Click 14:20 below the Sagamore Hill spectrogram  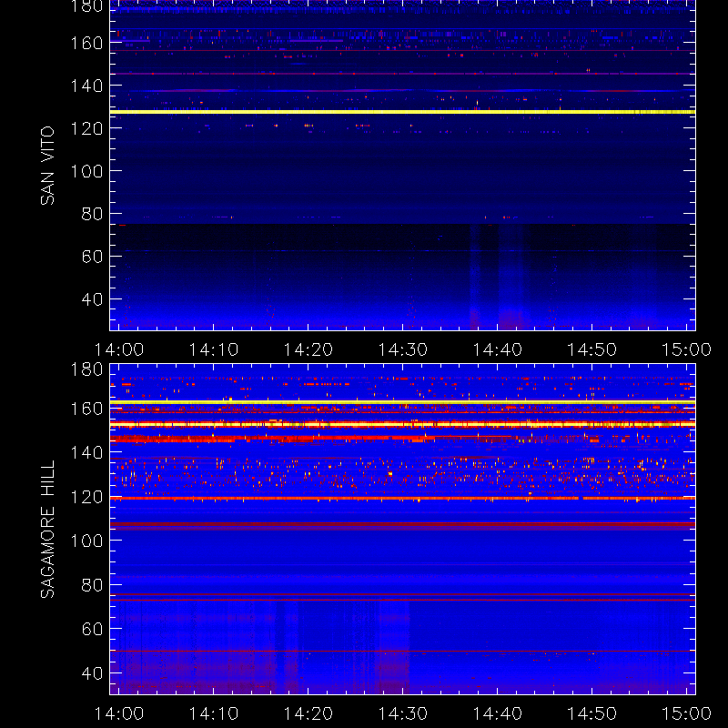(x=308, y=713)
